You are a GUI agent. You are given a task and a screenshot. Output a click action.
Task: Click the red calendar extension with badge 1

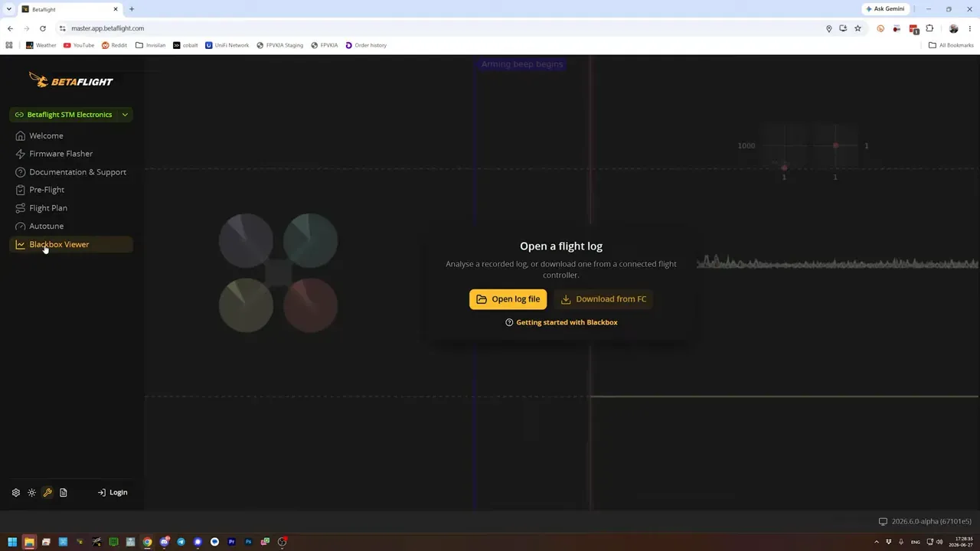914,29
